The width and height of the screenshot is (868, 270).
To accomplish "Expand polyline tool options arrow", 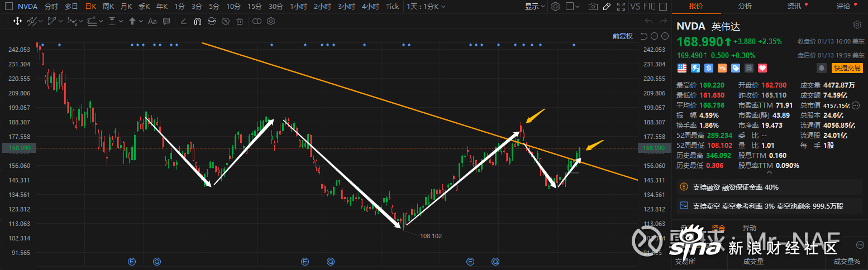I will [60, 21].
